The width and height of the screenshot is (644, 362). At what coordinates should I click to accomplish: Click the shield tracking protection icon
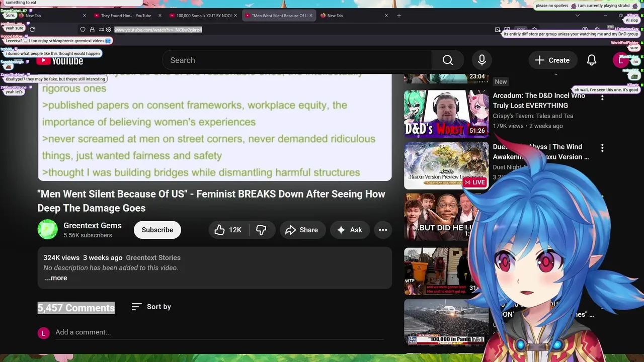coord(84,30)
